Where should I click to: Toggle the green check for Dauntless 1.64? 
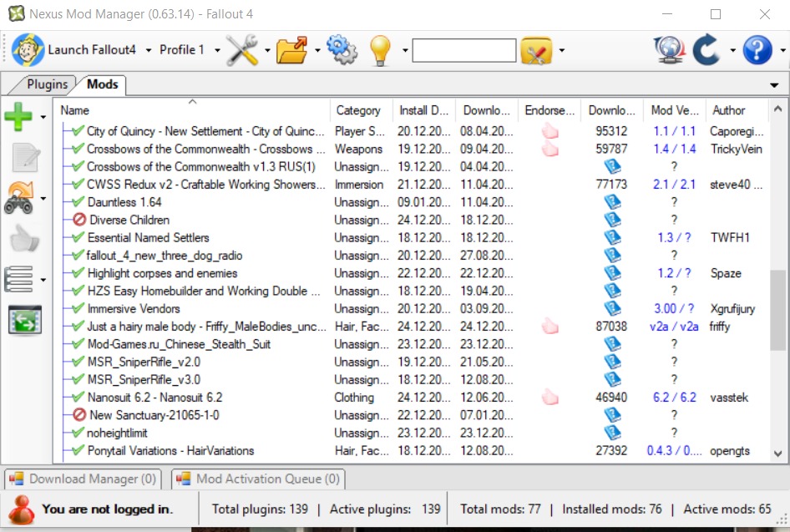click(78, 202)
